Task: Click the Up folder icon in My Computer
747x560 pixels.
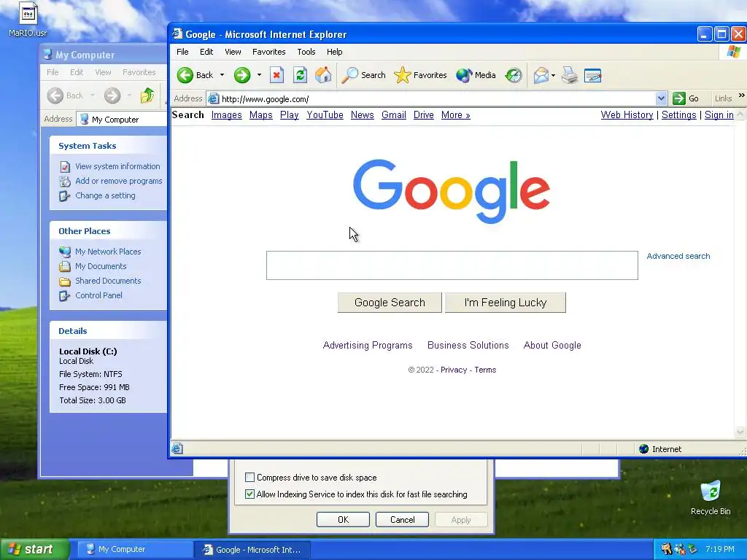Action: pos(147,96)
